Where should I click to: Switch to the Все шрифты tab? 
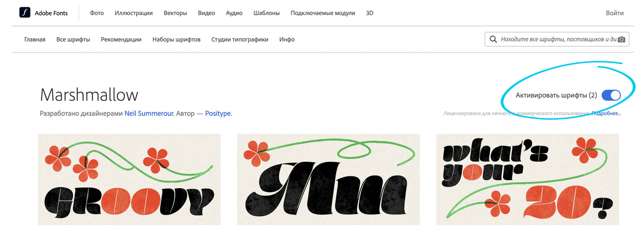point(73,39)
